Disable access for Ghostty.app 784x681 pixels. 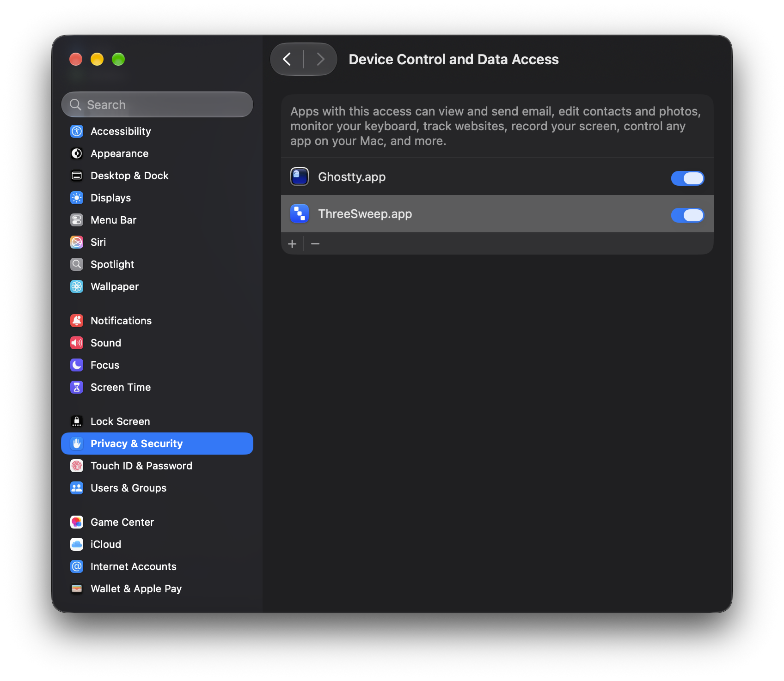coord(687,178)
